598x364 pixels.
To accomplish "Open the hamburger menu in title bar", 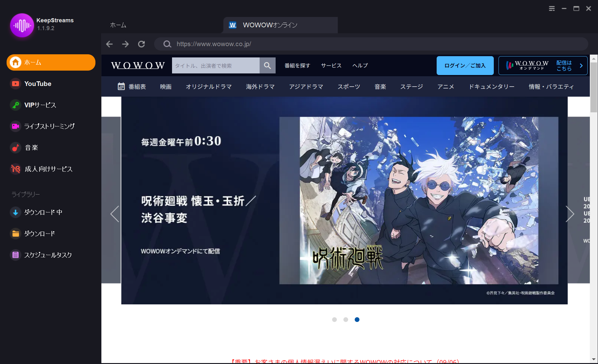I will click(x=552, y=8).
